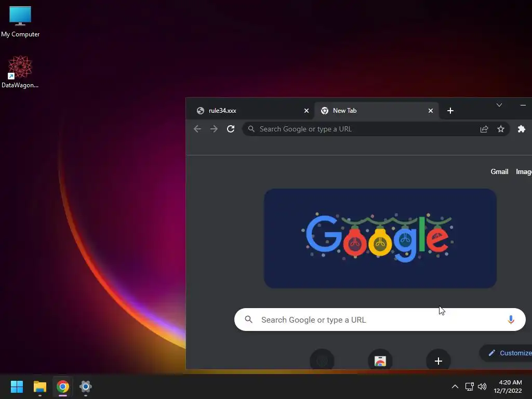
Task: Minimize the Chrome window
Action: [523, 105]
